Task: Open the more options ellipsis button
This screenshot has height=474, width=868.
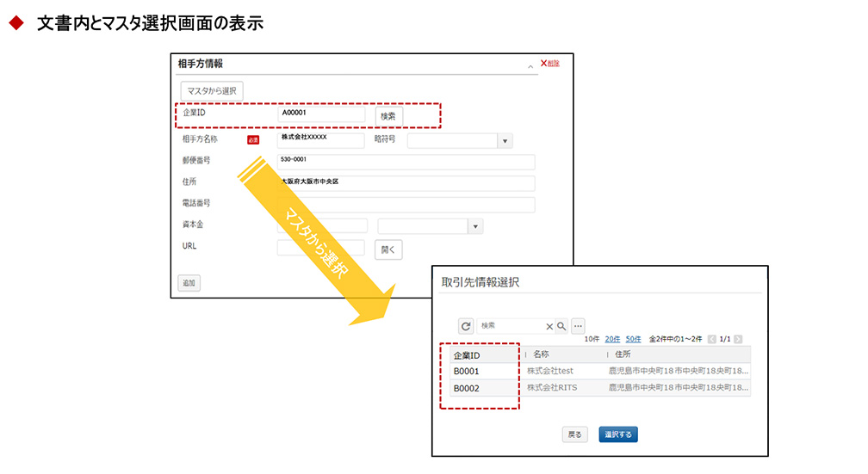Action: point(579,326)
